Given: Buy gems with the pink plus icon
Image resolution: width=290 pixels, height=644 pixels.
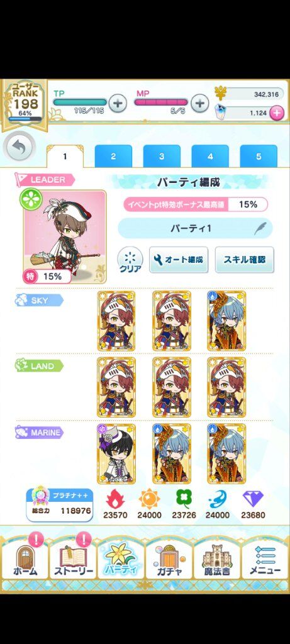Looking at the screenshot, I should coord(276,113).
